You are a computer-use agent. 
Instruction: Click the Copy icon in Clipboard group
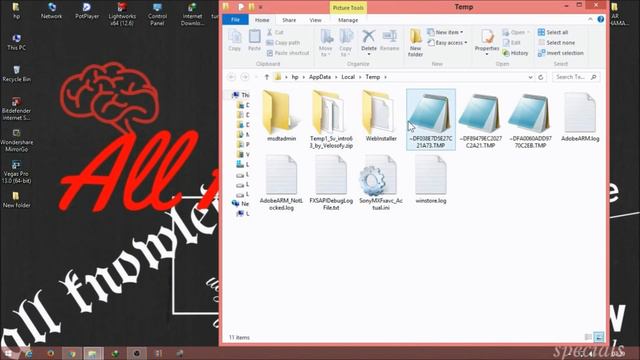pyautogui.click(x=235, y=40)
